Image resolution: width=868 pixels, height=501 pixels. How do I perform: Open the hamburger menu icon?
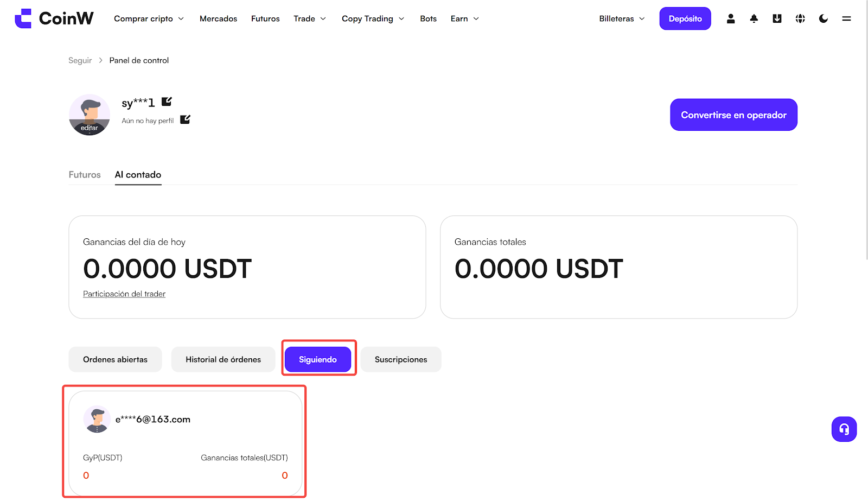click(x=846, y=18)
